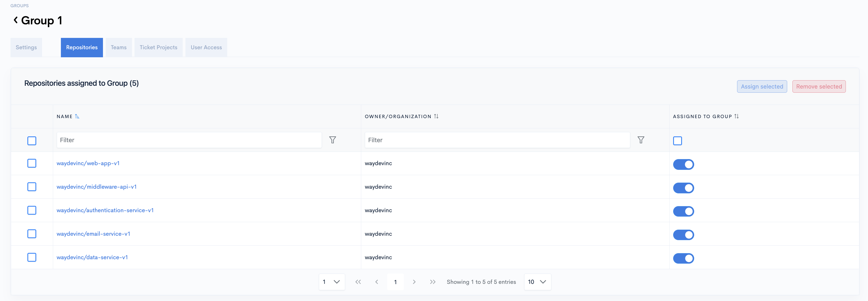Check the select-all rows checkbox
This screenshot has width=868, height=301.
[x=32, y=141]
